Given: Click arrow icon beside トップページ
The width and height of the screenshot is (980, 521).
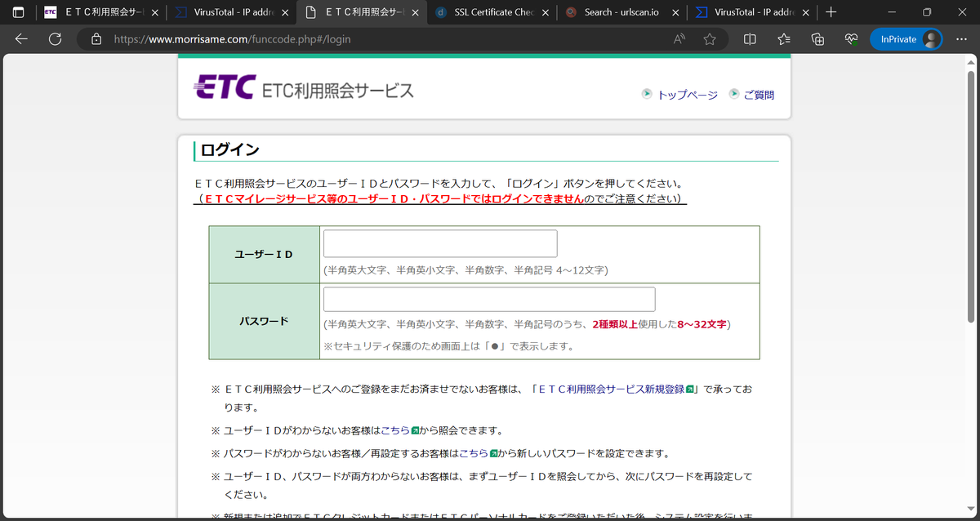Looking at the screenshot, I should click(648, 95).
